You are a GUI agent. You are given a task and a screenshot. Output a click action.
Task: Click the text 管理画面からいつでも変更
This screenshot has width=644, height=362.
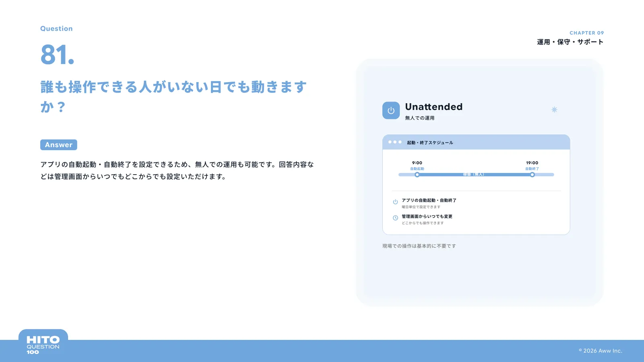tap(427, 216)
